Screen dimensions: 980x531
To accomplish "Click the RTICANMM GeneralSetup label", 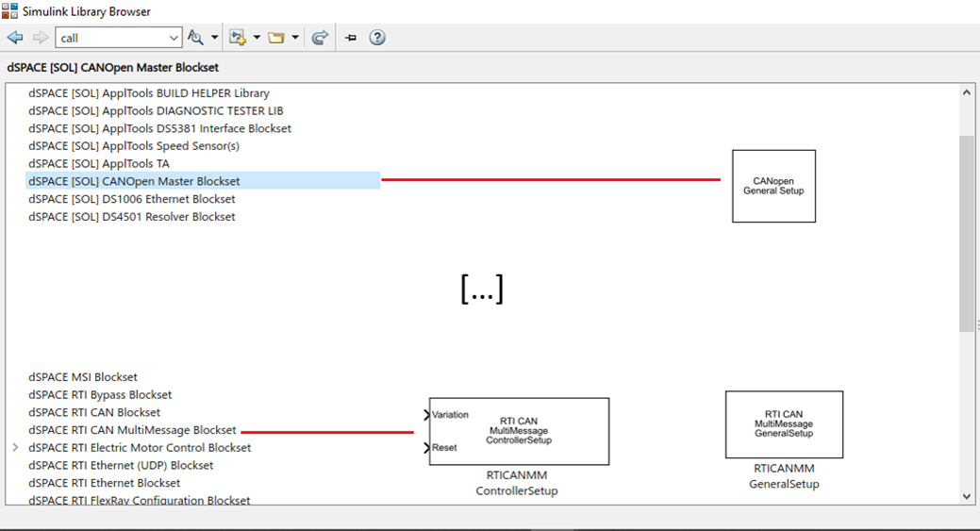I will [784, 476].
